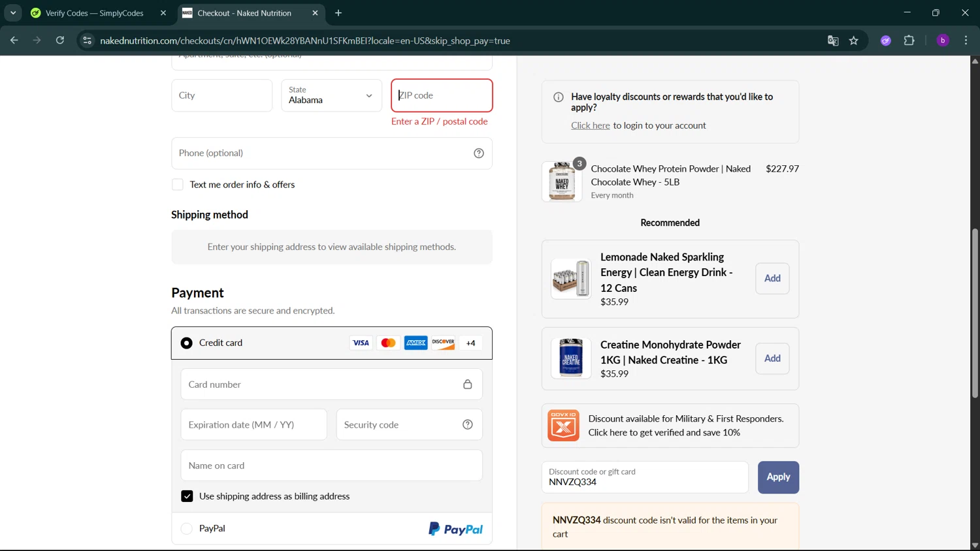Click the phone field help question icon
980x551 pixels.
click(479, 153)
